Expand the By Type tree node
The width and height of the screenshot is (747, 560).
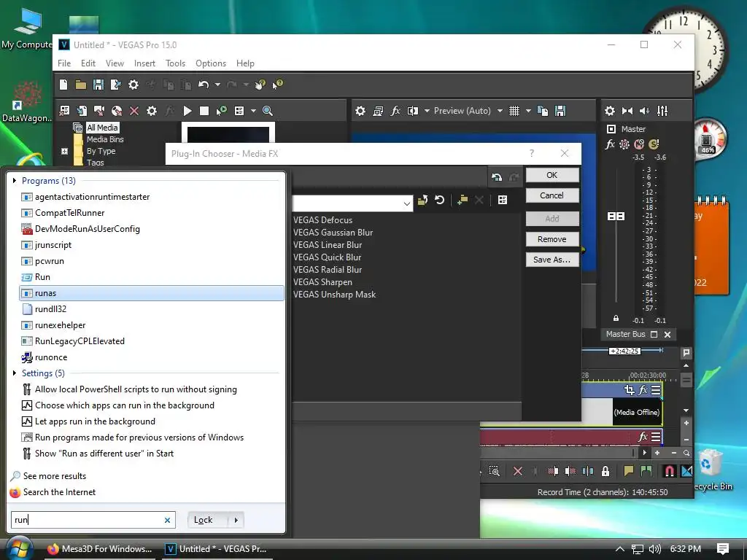point(65,152)
